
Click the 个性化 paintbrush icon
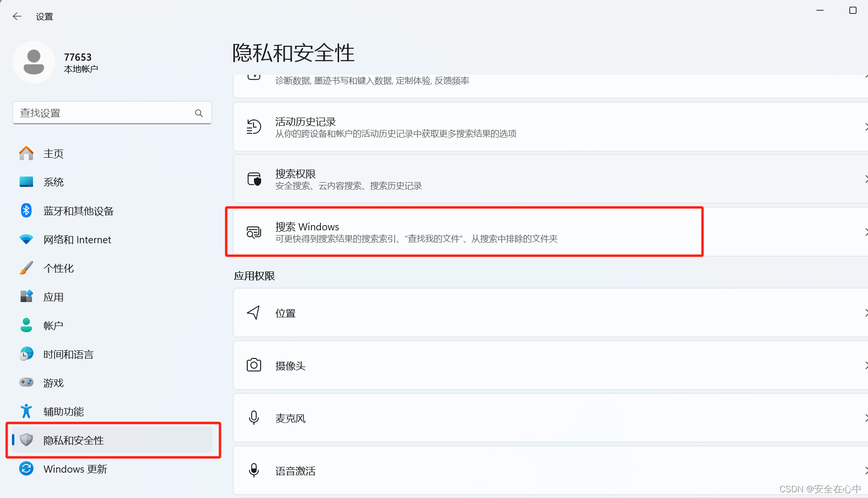pyautogui.click(x=26, y=268)
